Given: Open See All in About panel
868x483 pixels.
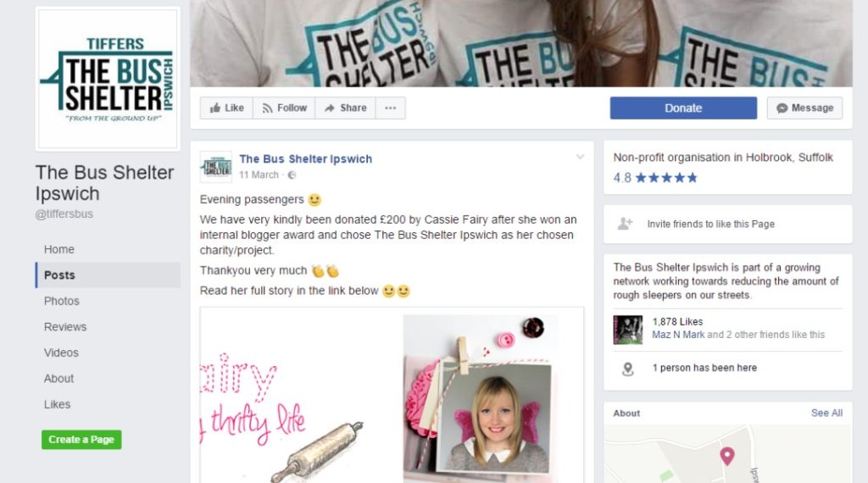Looking at the screenshot, I should click(x=826, y=413).
